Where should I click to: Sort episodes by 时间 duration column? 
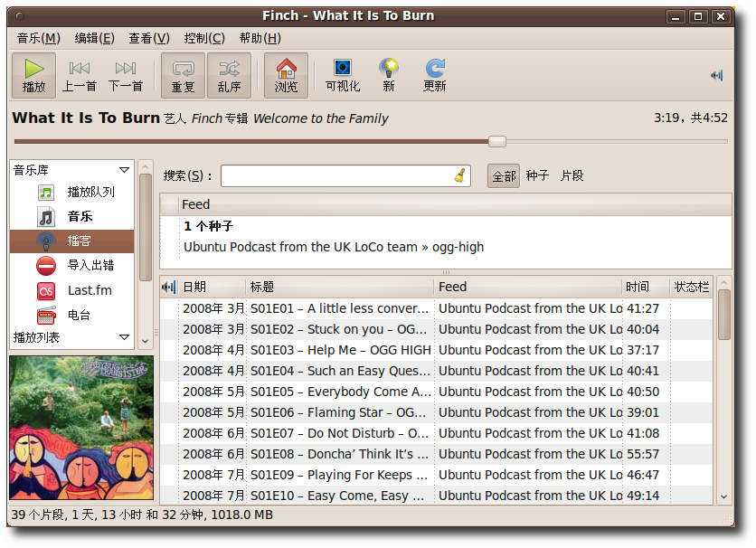pos(646,288)
